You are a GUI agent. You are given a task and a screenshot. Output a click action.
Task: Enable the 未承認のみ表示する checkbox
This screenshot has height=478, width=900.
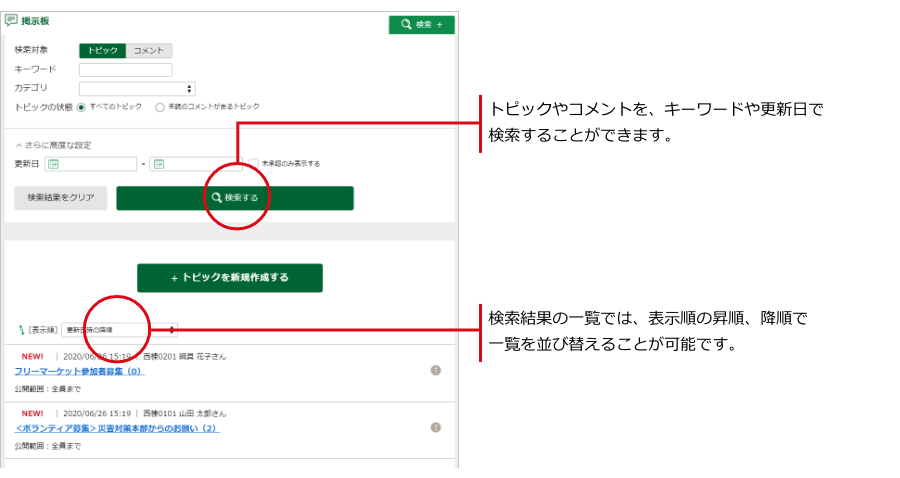pos(252,163)
